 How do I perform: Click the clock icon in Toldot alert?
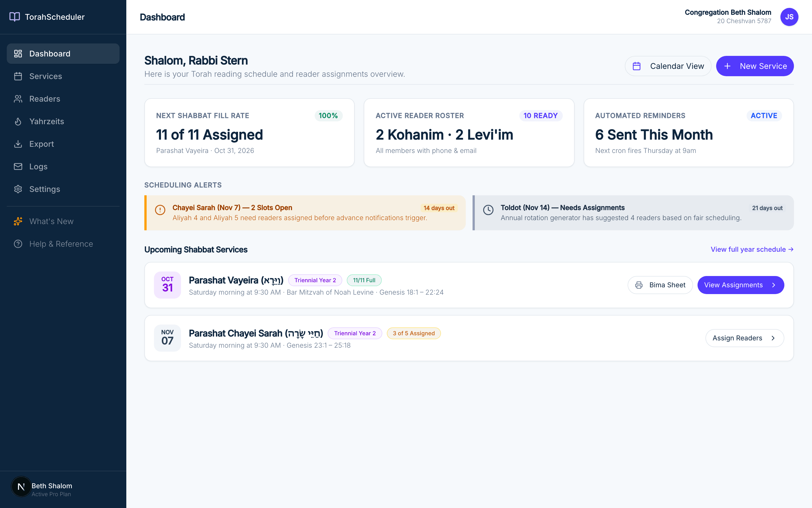(488, 210)
